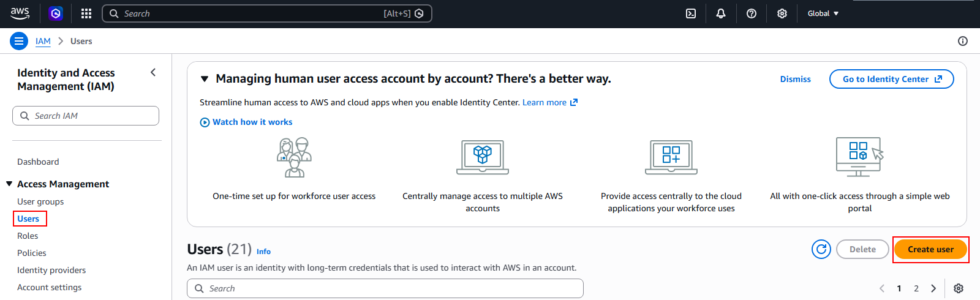Click the workforce users illustration
This screenshot has width=980, height=300.
click(x=294, y=157)
